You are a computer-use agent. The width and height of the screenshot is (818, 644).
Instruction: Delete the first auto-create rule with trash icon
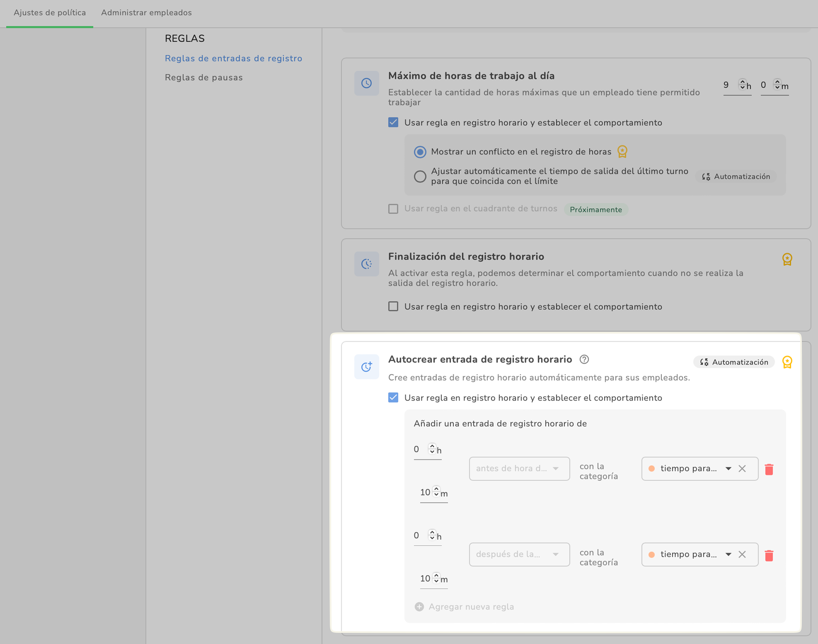point(769,469)
